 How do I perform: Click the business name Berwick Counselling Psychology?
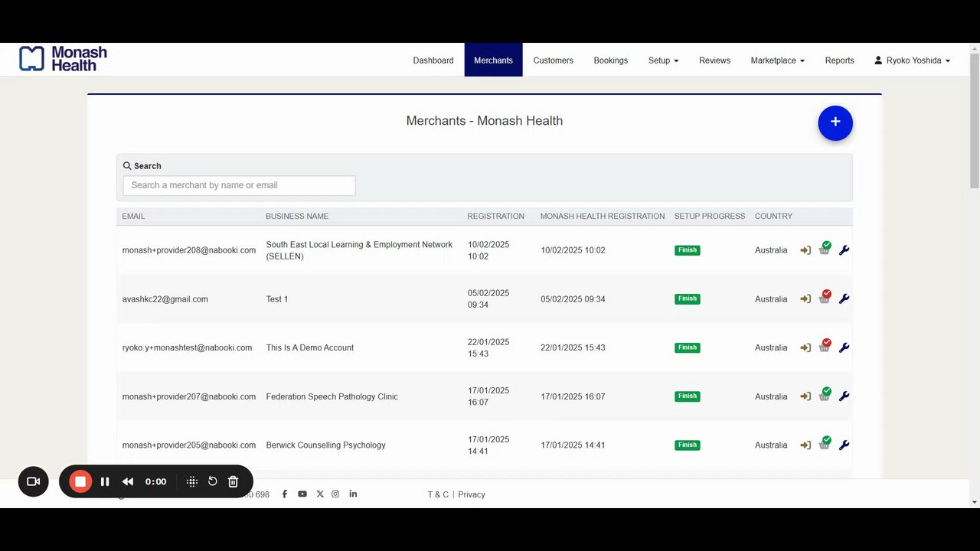tap(326, 445)
